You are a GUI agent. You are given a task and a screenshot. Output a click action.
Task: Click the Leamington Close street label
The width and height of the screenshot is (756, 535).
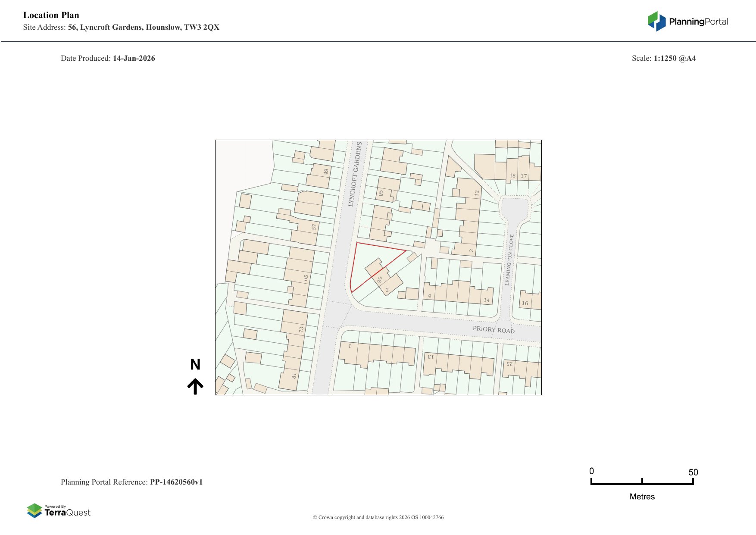(x=509, y=260)
